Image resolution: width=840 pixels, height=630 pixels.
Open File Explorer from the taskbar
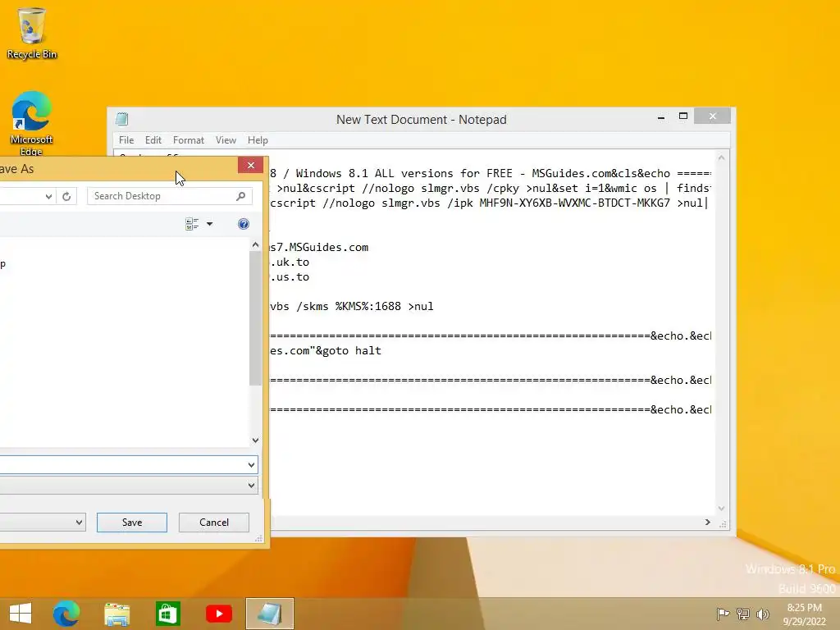point(116,614)
